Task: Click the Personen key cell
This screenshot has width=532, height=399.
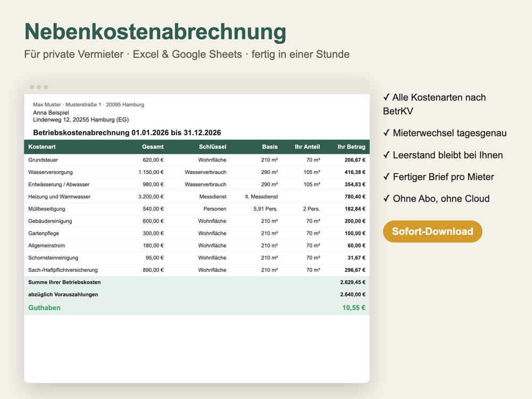Action: (215, 209)
